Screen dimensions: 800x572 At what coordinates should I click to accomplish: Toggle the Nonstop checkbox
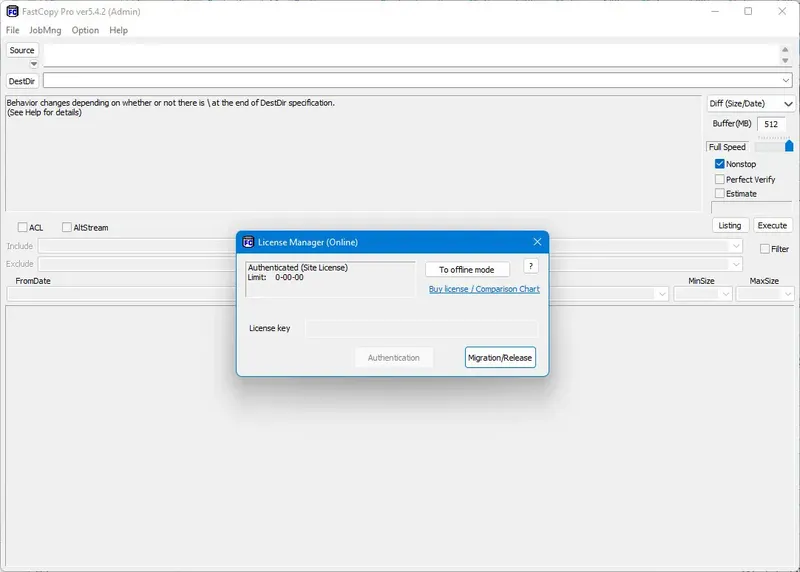click(x=719, y=164)
